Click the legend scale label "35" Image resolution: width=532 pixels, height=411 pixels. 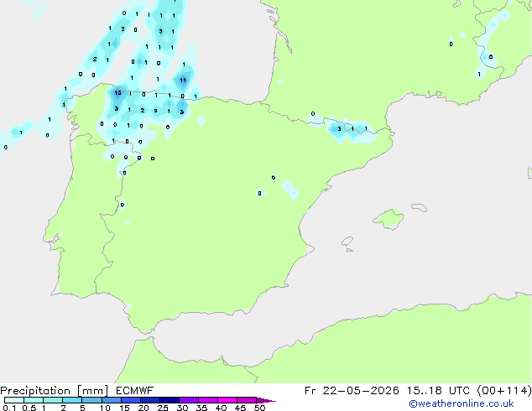[201, 408]
